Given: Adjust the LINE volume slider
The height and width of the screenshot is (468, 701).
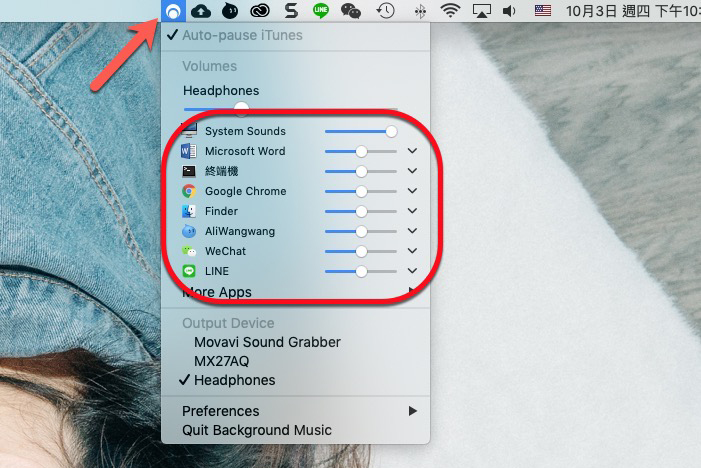Looking at the screenshot, I should pyautogui.click(x=361, y=271).
